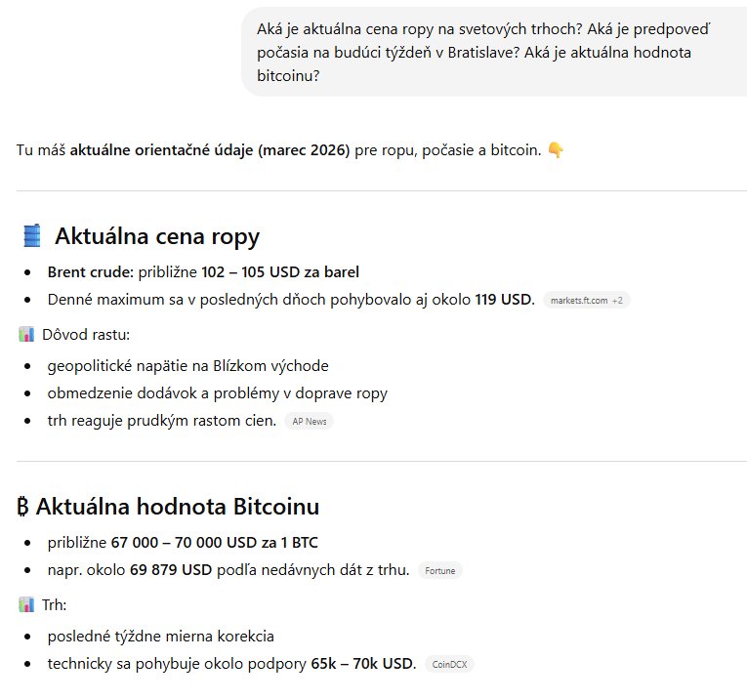
Task: Click the user's question message bubble
Action: click(493, 52)
